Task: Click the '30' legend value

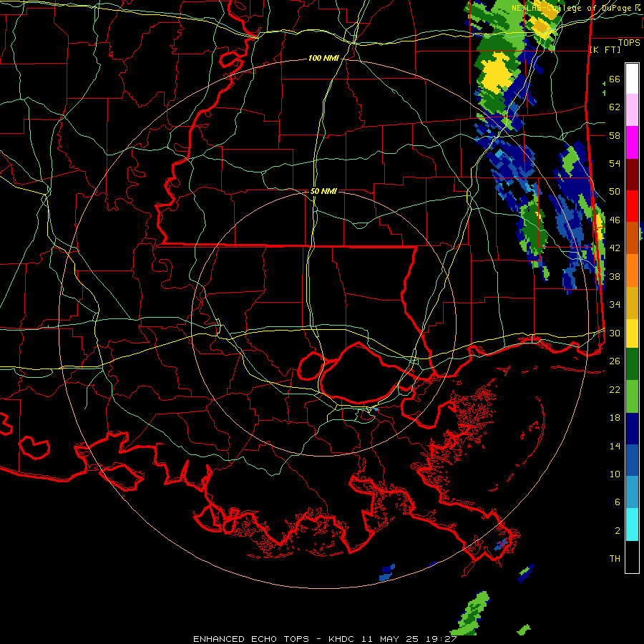Action: (x=615, y=333)
